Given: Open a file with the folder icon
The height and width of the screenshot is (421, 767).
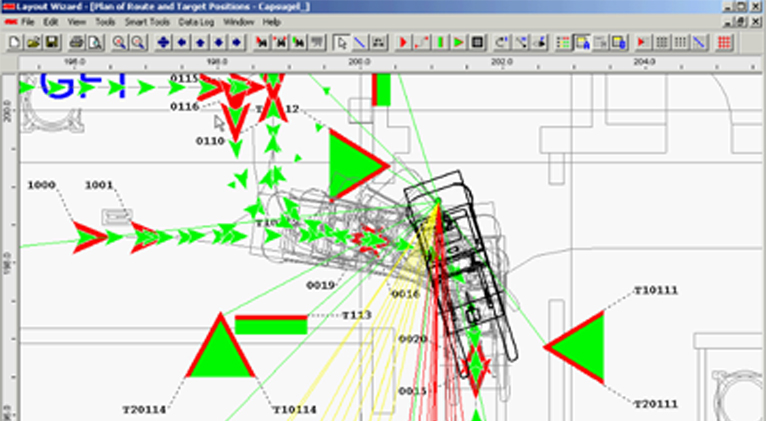Looking at the screenshot, I should click(33, 42).
